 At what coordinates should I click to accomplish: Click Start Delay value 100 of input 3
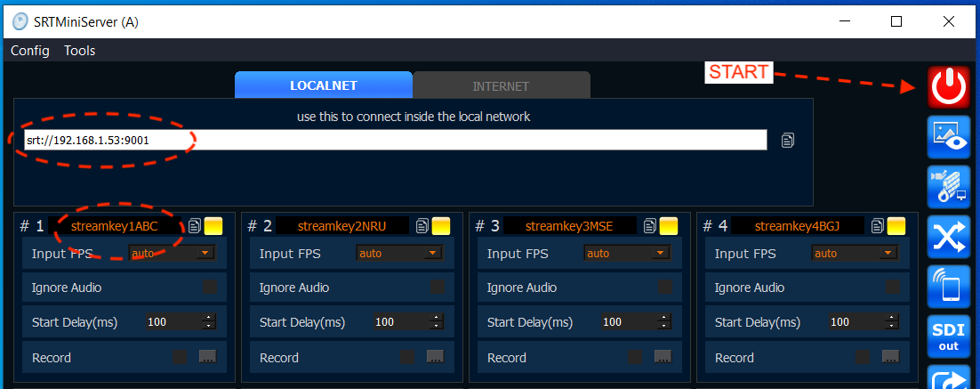click(x=613, y=322)
